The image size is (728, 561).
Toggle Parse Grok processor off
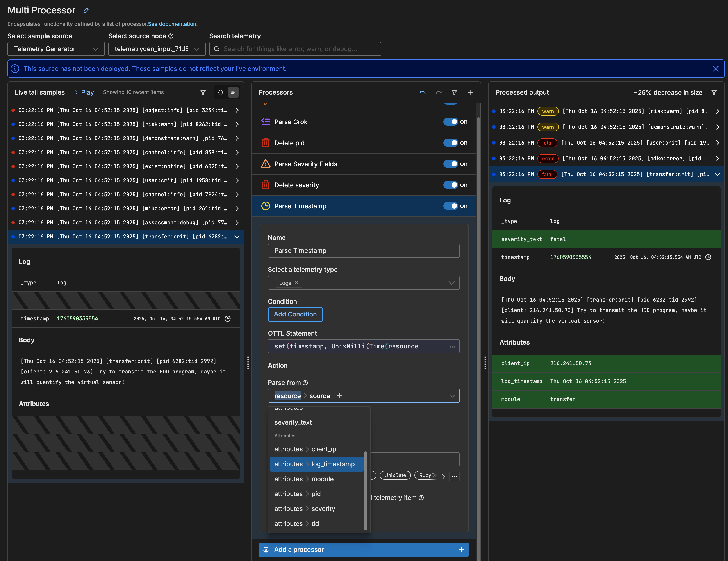450,122
